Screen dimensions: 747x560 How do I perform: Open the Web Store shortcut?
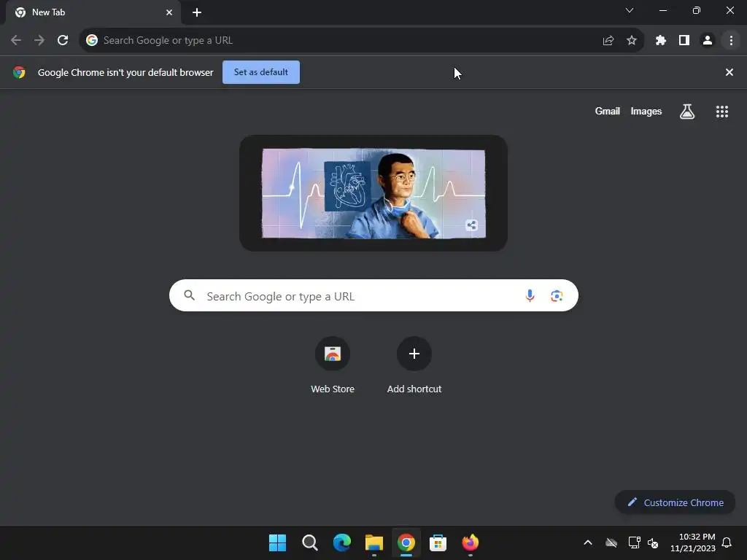click(333, 366)
